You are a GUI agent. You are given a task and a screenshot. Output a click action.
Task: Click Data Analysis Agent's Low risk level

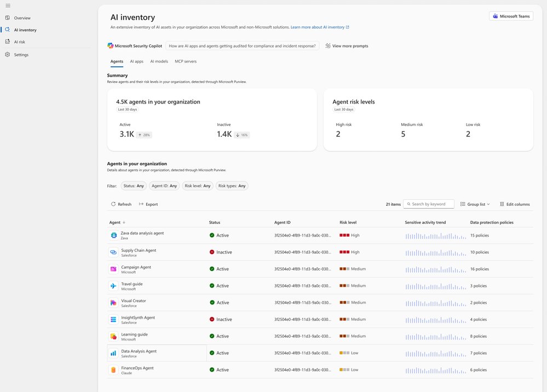point(349,353)
